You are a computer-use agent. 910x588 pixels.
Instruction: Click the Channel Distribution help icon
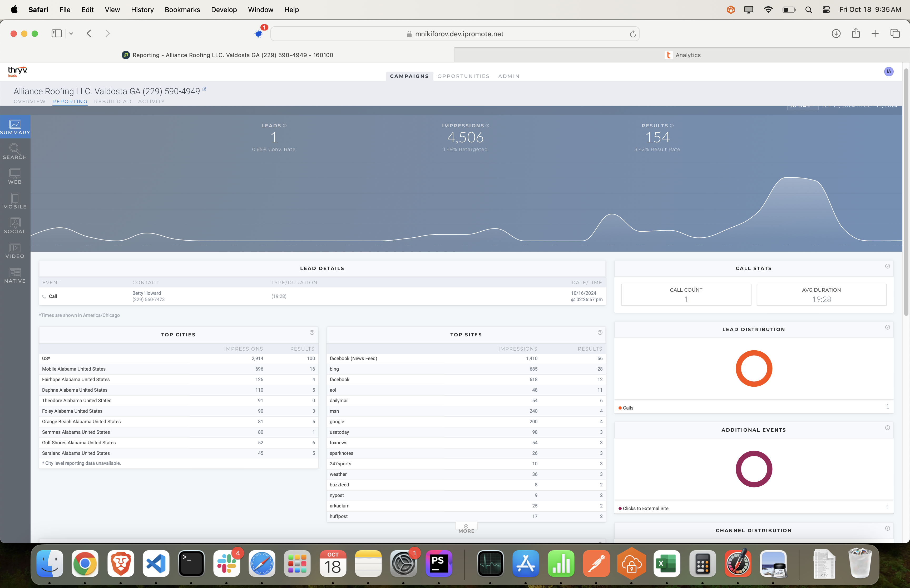point(887,528)
